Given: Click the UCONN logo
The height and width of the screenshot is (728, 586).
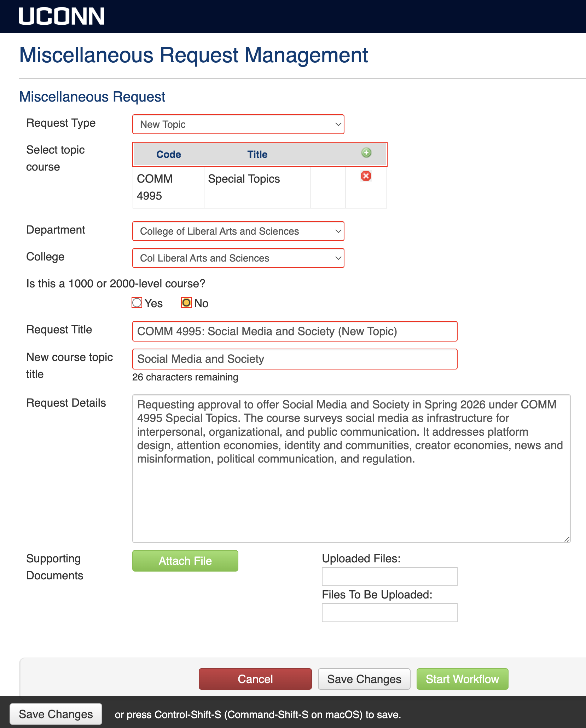Looking at the screenshot, I should pyautogui.click(x=62, y=16).
